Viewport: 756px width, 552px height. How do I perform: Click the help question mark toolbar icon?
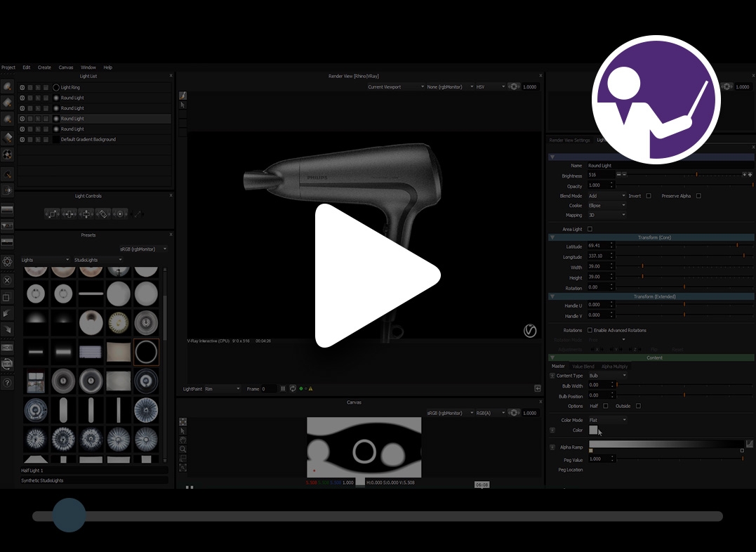(x=7, y=383)
